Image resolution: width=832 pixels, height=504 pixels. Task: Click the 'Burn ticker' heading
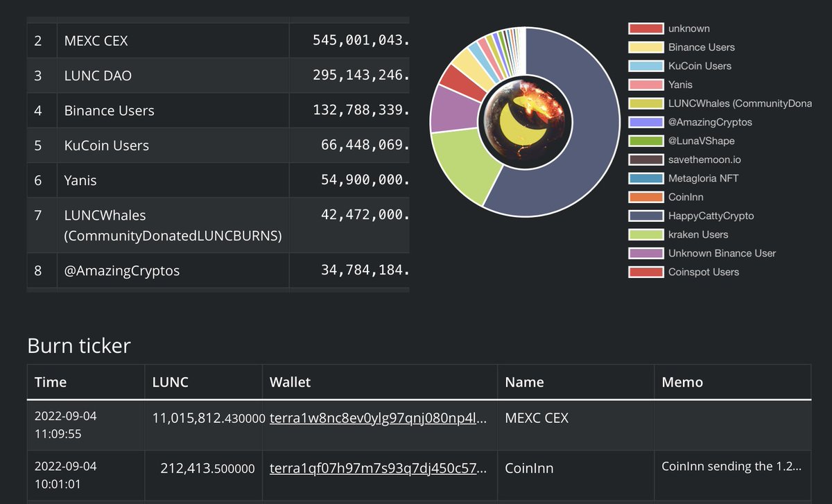click(78, 345)
